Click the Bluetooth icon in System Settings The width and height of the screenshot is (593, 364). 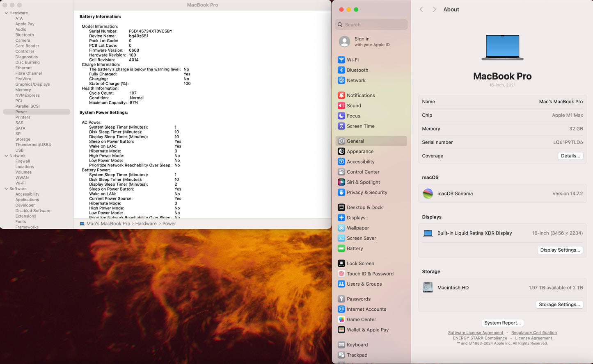[341, 70]
